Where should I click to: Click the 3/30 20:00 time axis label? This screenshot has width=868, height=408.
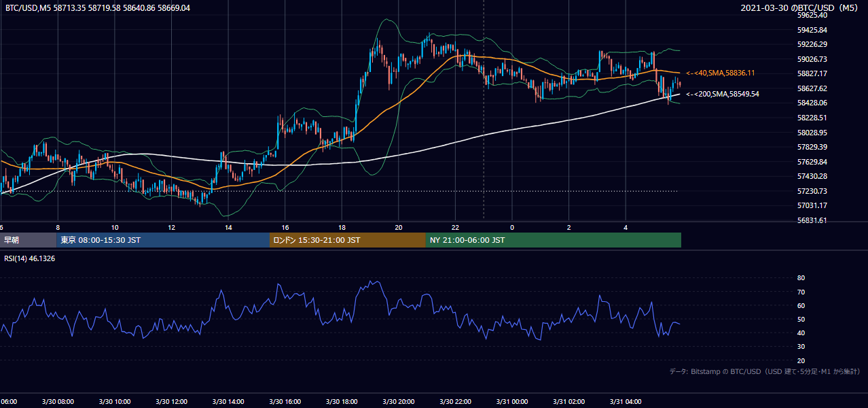[x=399, y=402]
